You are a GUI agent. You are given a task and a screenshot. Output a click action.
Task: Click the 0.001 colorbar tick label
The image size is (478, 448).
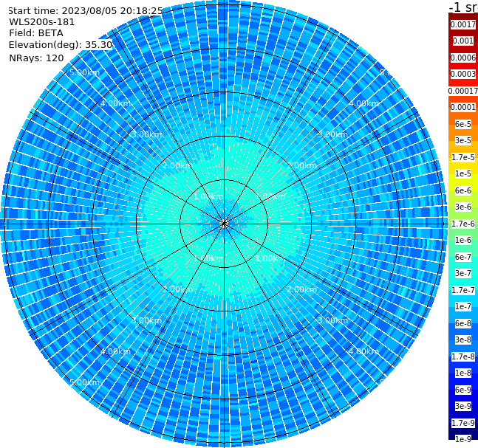coord(463,41)
